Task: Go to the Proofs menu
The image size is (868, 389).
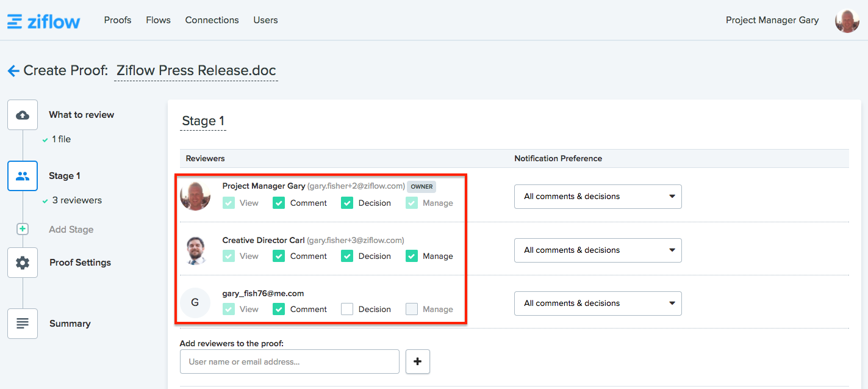Action: click(118, 20)
